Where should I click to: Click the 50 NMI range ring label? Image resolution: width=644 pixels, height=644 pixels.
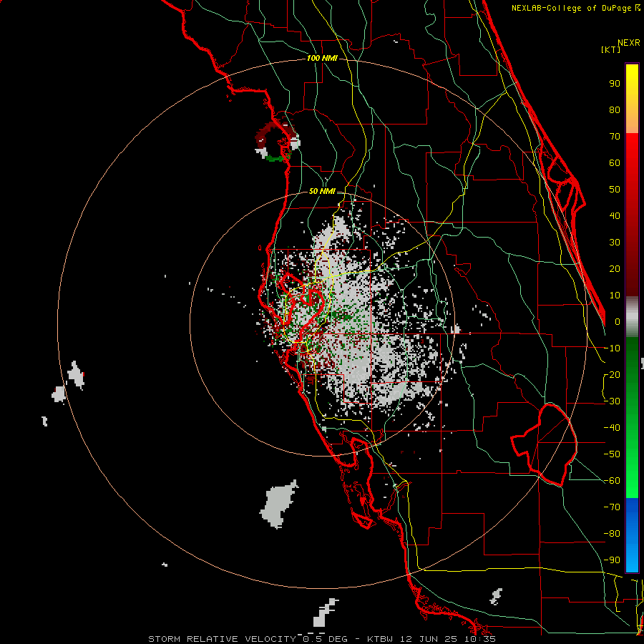coord(322,191)
